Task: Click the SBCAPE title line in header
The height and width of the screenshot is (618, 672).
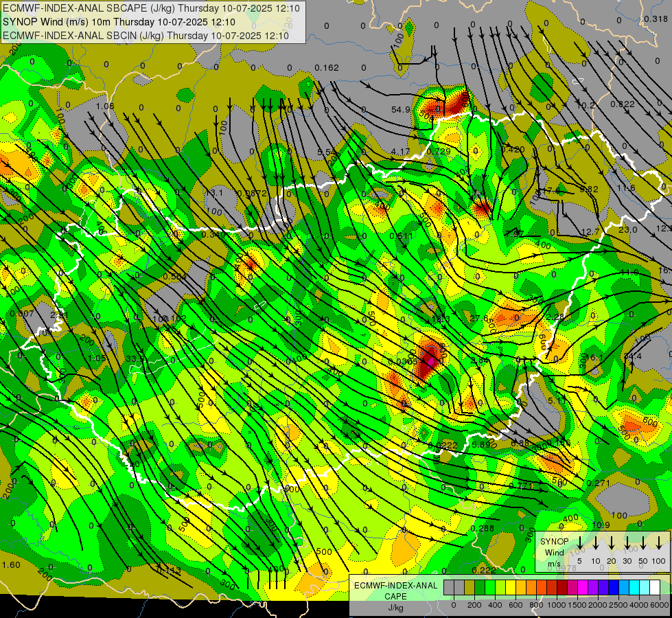Action: click(152, 8)
